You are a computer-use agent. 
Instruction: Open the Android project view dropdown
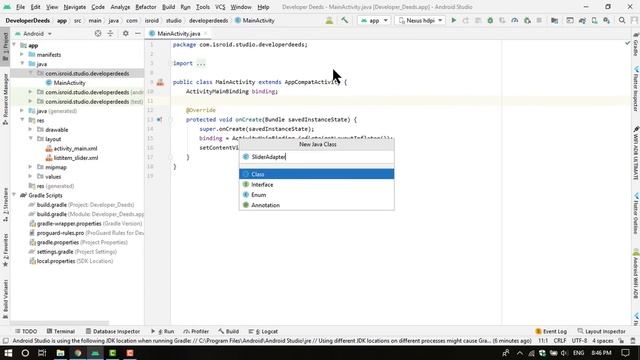pos(33,33)
